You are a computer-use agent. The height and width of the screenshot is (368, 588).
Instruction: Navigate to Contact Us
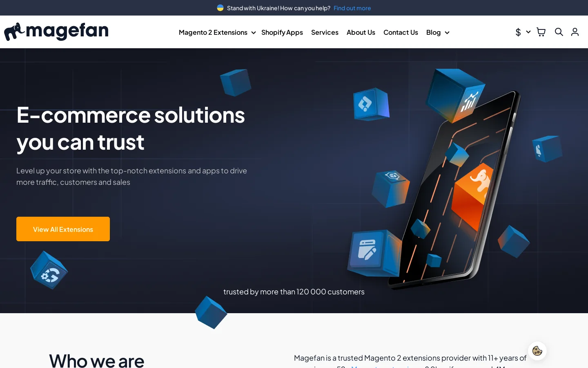click(x=401, y=32)
